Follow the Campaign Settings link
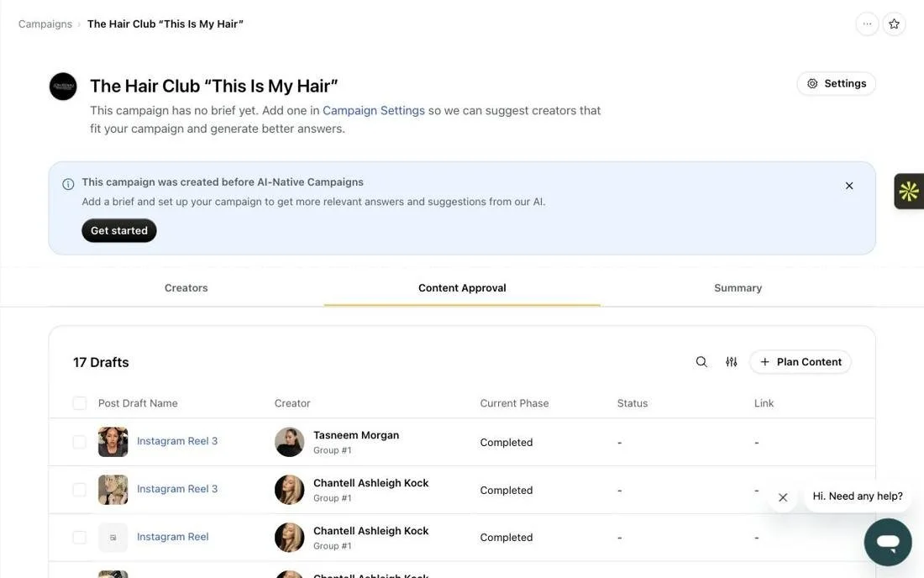 (x=374, y=111)
